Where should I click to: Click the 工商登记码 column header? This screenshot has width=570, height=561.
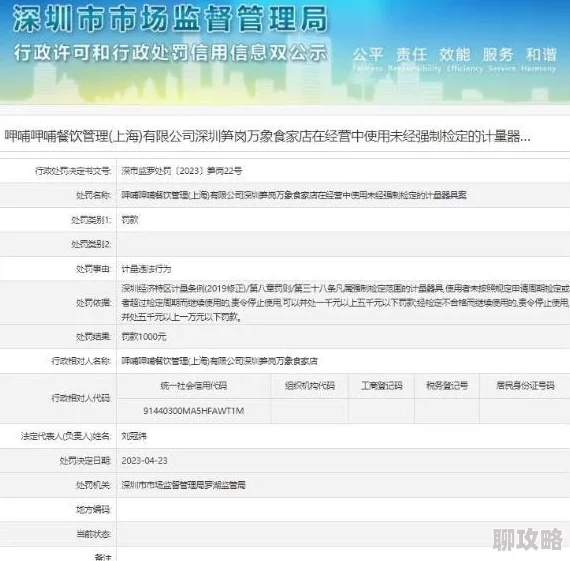382,385
